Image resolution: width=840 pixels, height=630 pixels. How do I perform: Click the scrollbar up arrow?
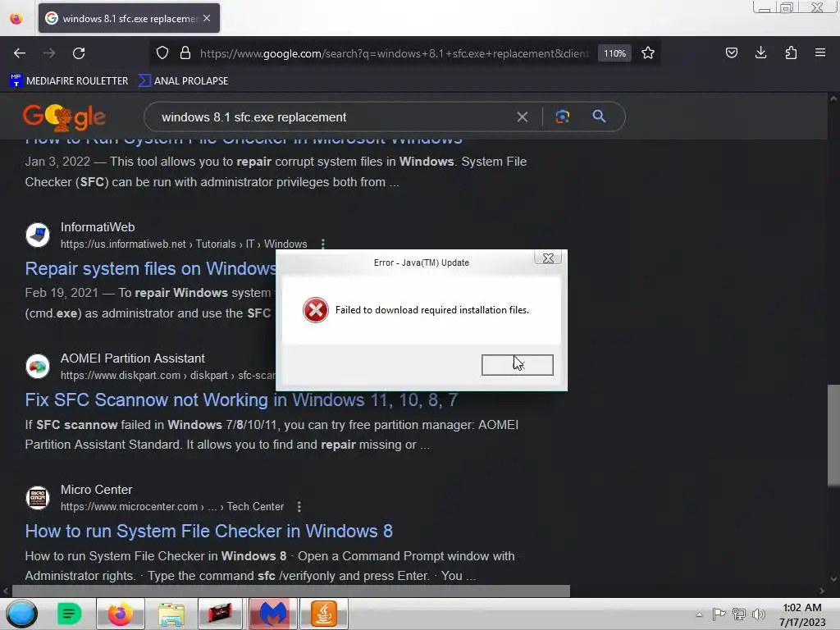[x=833, y=98]
